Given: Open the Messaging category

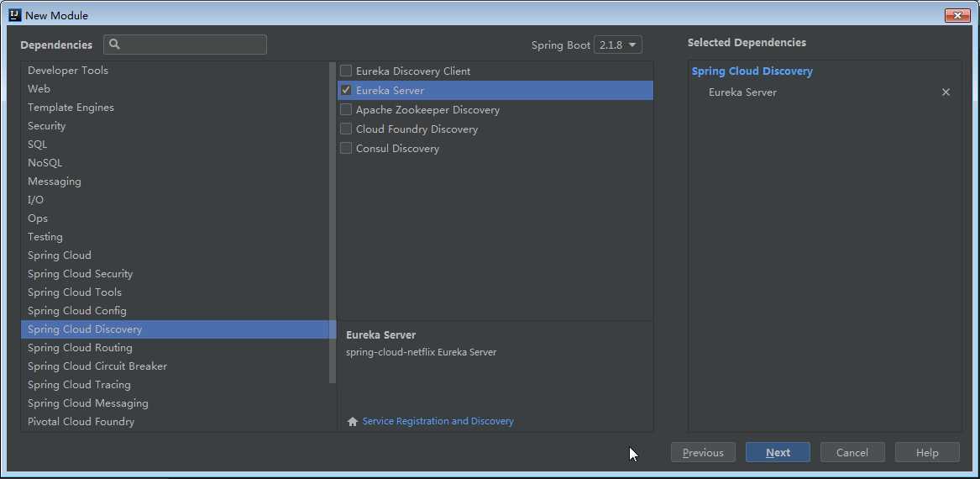Looking at the screenshot, I should (x=175, y=182).
